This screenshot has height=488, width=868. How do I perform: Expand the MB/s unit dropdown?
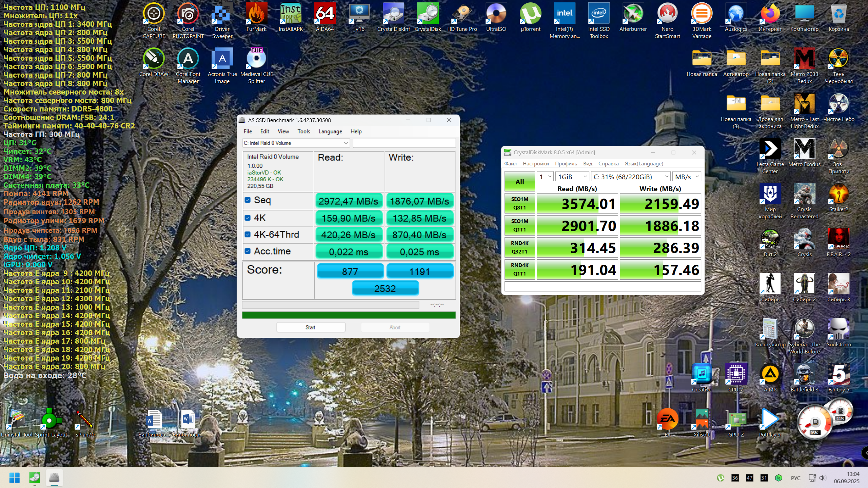[x=687, y=177]
